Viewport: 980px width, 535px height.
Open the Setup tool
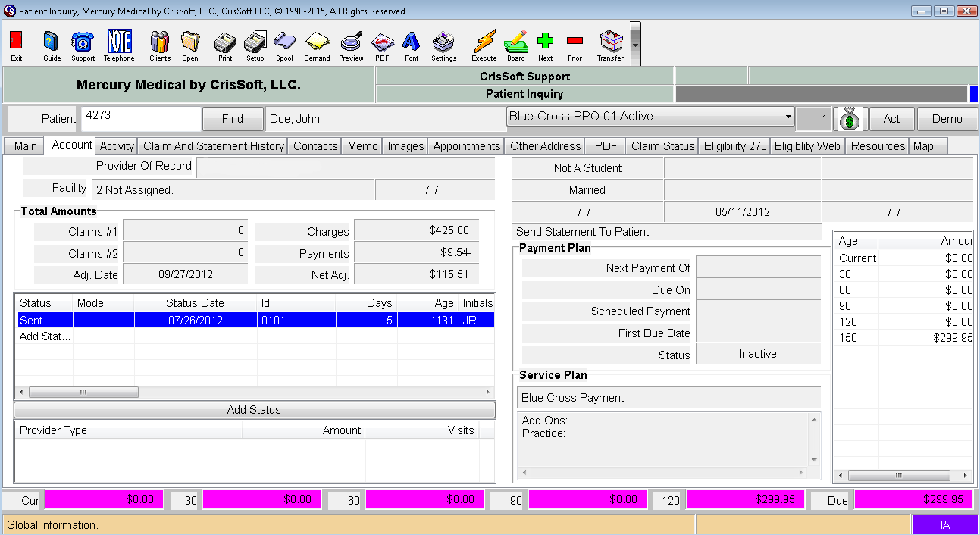(x=255, y=44)
